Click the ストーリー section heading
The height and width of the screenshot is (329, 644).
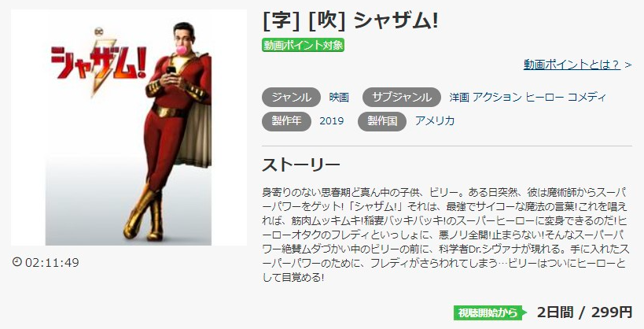click(x=301, y=165)
